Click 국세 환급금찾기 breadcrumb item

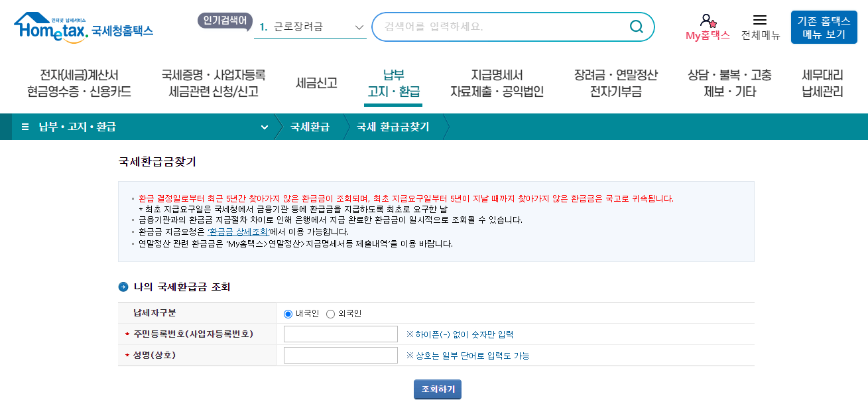tap(393, 127)
